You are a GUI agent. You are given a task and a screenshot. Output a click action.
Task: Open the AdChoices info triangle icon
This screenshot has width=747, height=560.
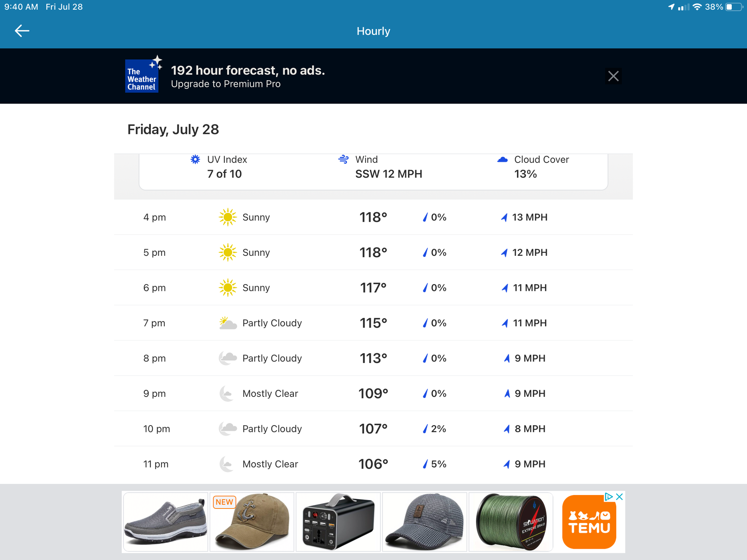609,497
